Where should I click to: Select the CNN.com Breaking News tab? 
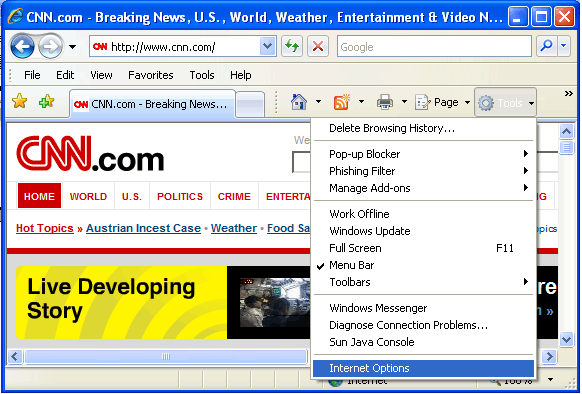point(152,104)
